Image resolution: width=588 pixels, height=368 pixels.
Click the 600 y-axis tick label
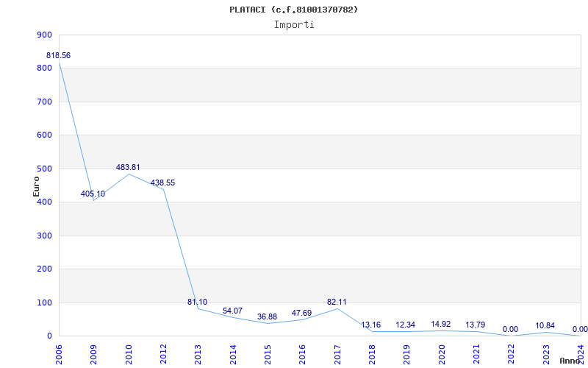pyautogui.click(x=44, y=135)
